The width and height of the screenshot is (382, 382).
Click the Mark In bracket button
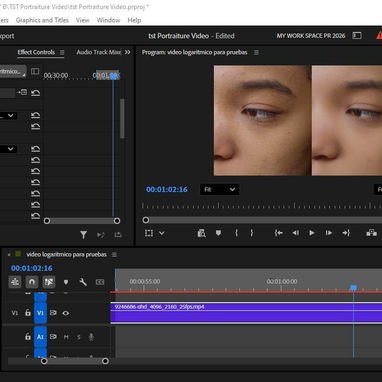(x=236, y=233)
